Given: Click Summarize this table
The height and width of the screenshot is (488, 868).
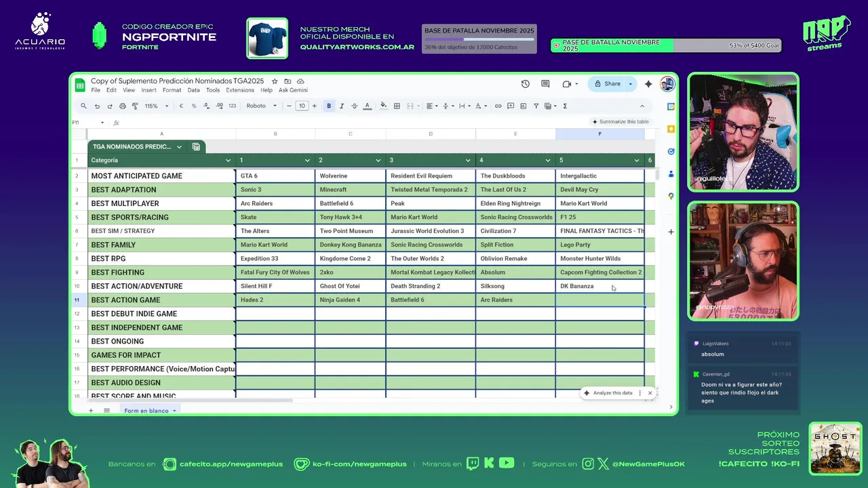Looking at the screenshot, I should [x=620, y=122].
